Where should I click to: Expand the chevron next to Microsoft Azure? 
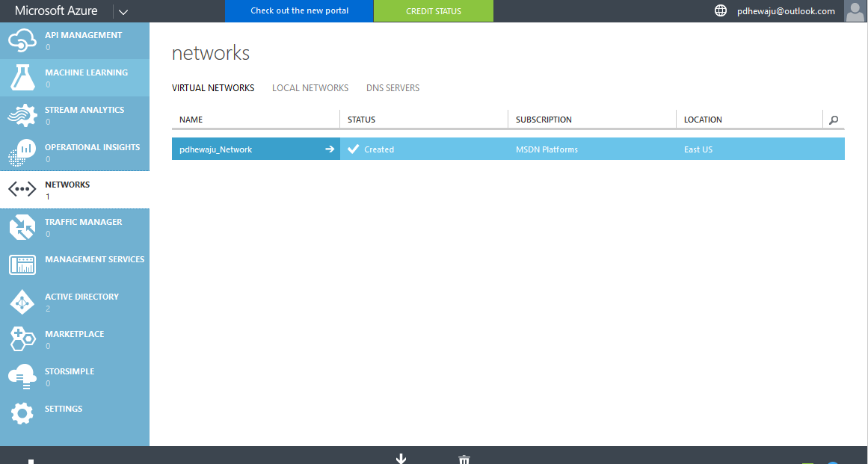tap(123, 12)
